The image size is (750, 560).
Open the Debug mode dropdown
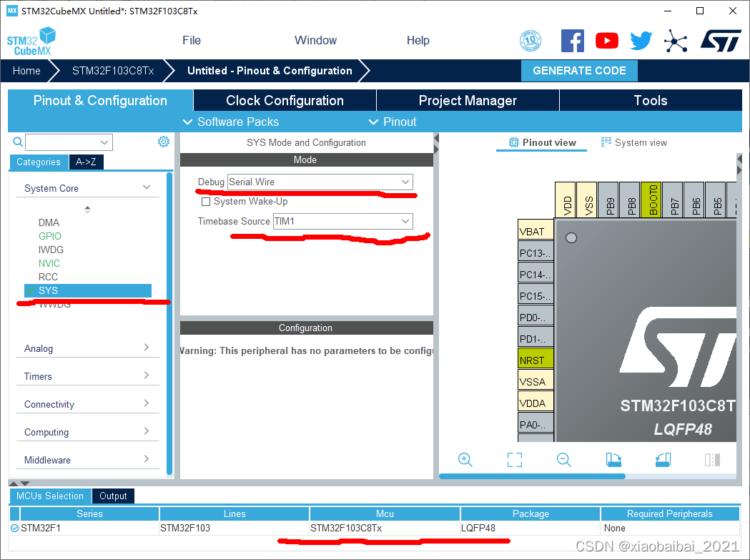320,182
